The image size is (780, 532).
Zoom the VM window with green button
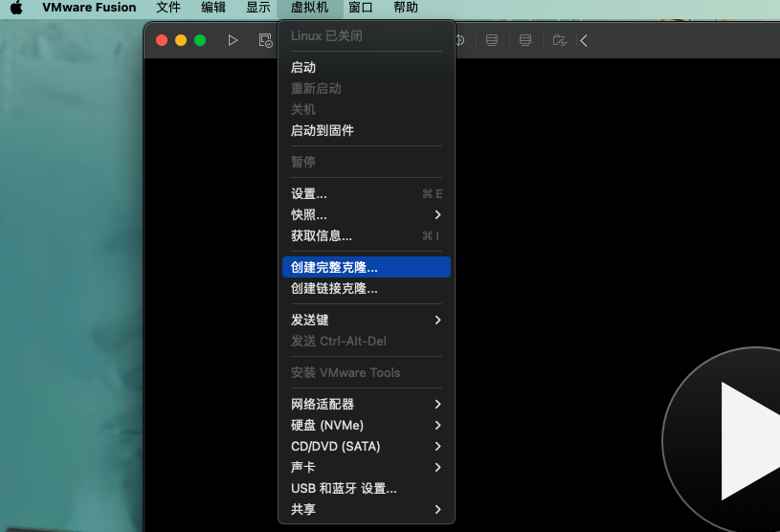click(200, 40)
